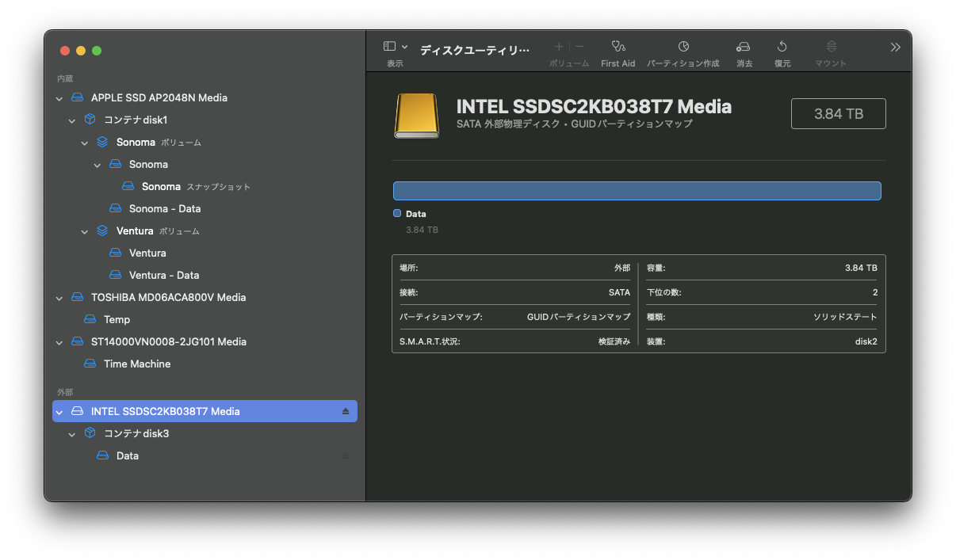
Task: Collapse the ST14000VN0008-2JG101 Media chevron
Action: tap(59, 342)
